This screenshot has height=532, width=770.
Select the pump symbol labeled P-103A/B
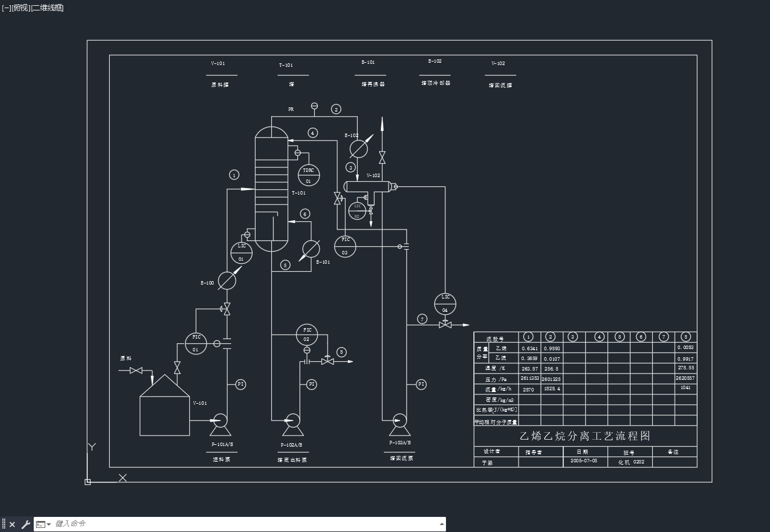[399, 425]
